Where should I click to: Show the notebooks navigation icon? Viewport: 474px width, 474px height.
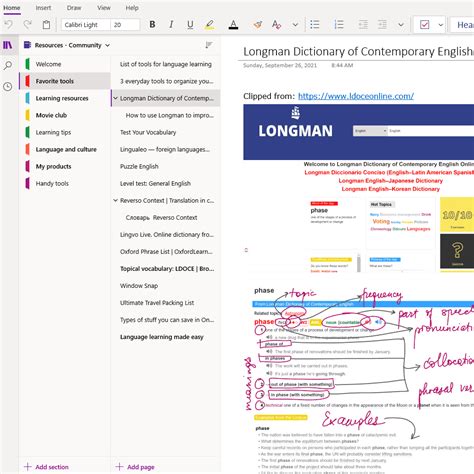click(8, 45)
